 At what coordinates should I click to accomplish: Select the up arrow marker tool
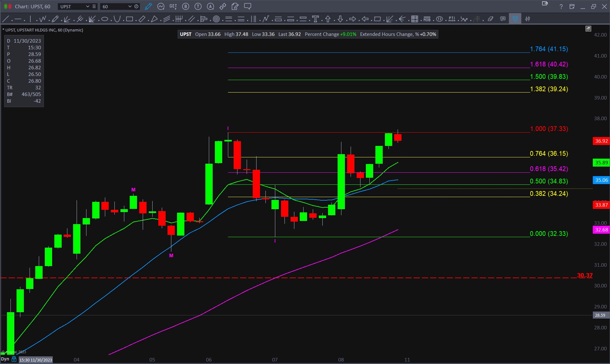(x=328, y=19)
